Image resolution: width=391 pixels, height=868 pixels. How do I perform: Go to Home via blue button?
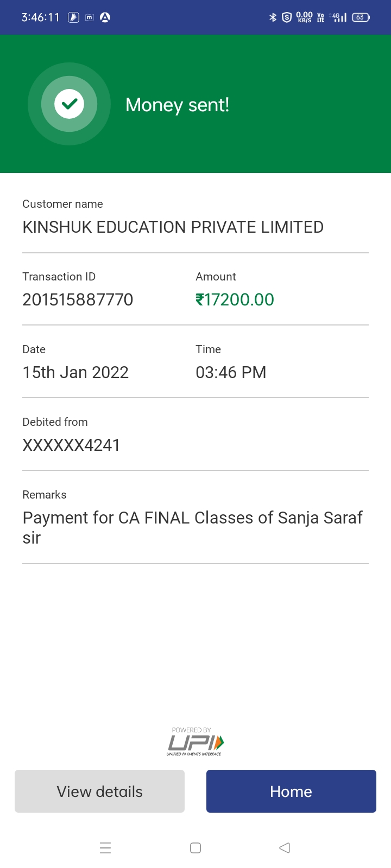tap(291, 792)
